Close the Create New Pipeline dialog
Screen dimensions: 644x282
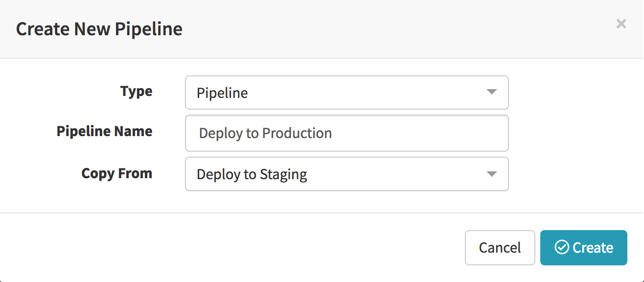click(x=621, y=24)
